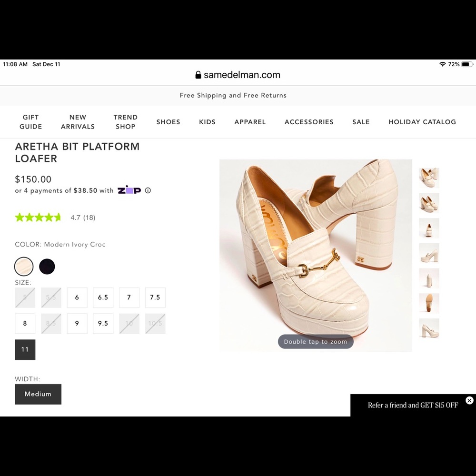Open the HOLIDAY CATALOG page
Viewport: 476px width, 476px height.
coord(422,122)
